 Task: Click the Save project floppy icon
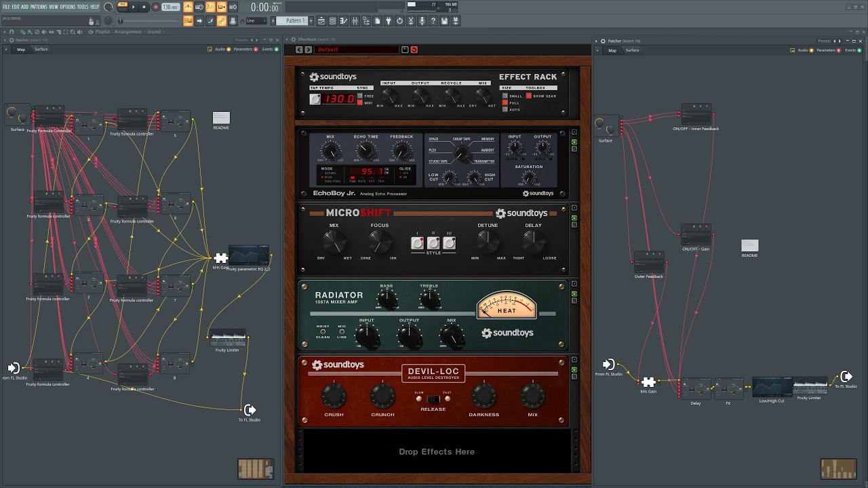444,21
